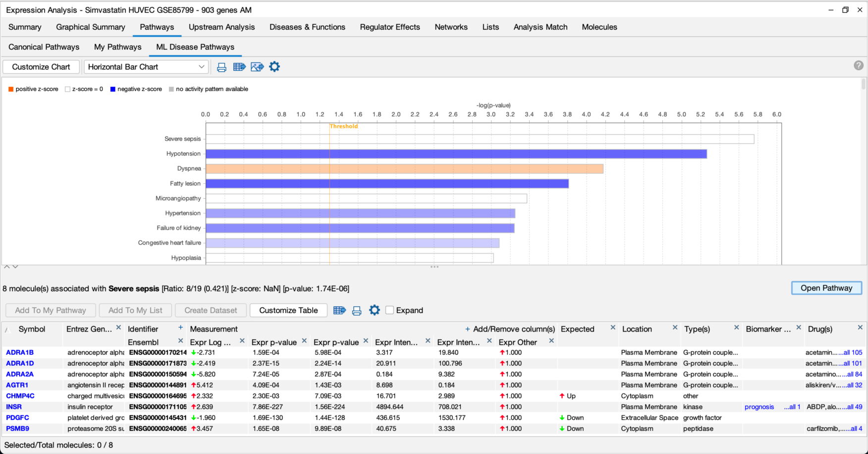The width and height of the screenshot is (868, 454).
Task: Open the Diseases & Functions tab
Action: pos(307,27)
